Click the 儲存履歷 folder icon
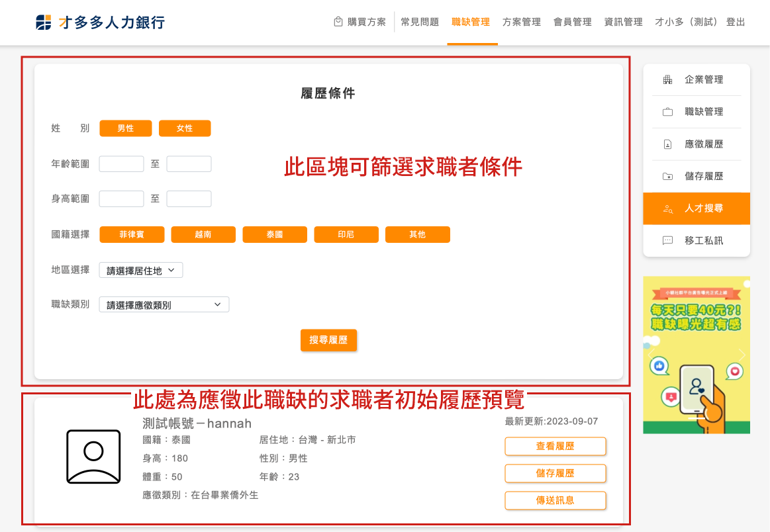The image size is (770, 532). click(x=667, y=177)
